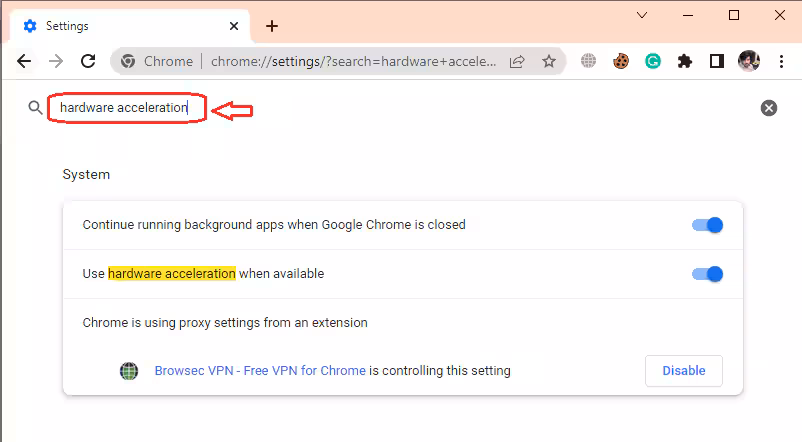Maximize the Chrome window
Screen dimensions: 802x442
734,15
